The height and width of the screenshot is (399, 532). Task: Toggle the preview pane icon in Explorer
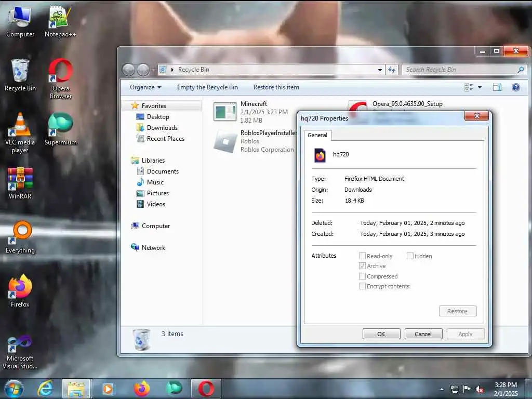pyautogui.click(x=497, y=87)
